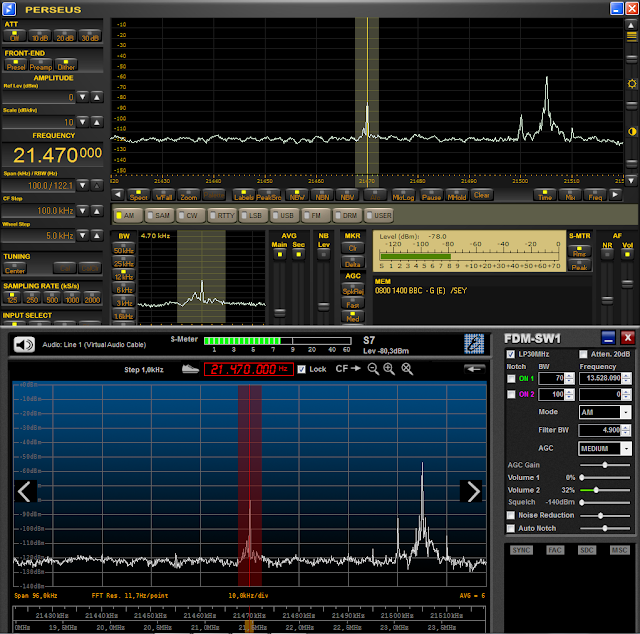640x634 pixels.
Task: Select the CW demodulation mode
Action: point(189,215)
